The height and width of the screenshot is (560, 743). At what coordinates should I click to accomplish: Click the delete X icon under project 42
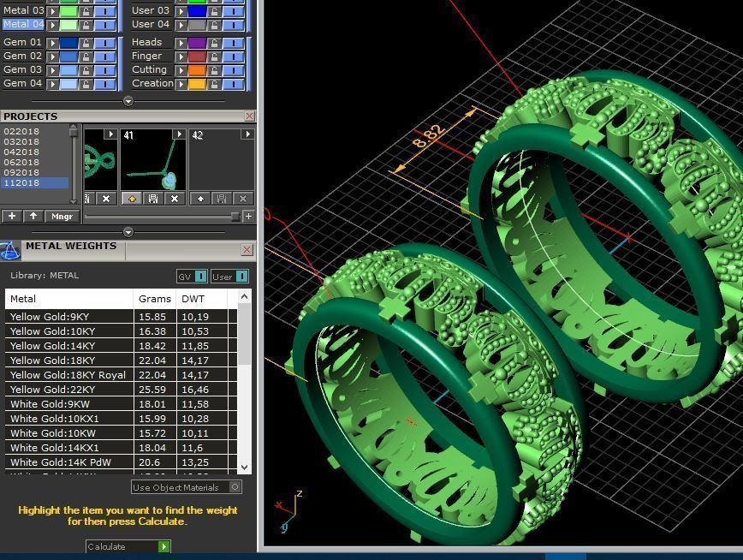click(x=243, y=199)
